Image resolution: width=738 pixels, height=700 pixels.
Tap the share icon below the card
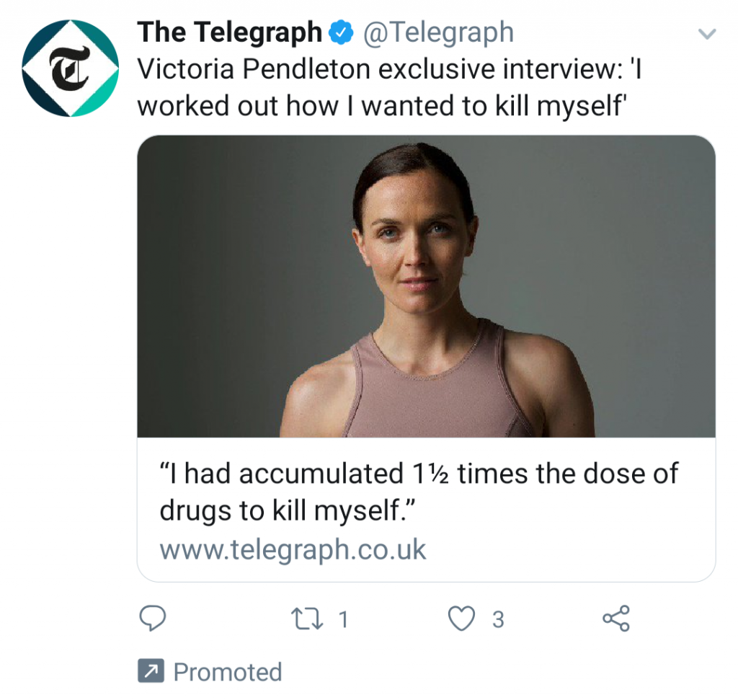tap(616, 618)
